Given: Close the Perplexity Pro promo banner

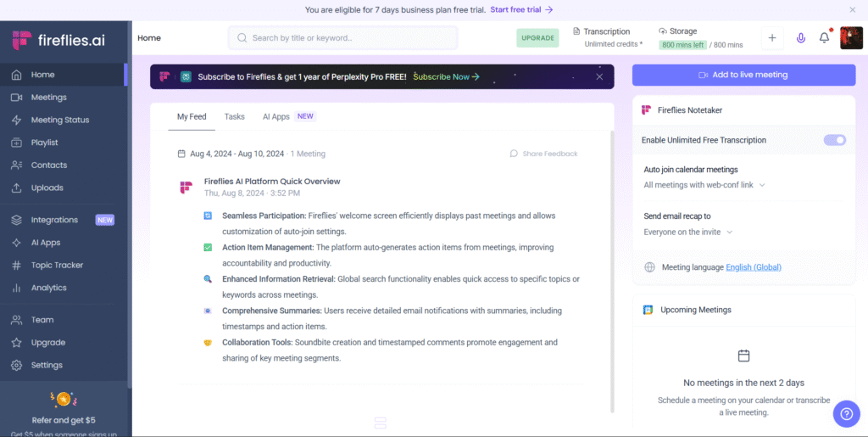Looking at the screenshot, I should [599, 77].
